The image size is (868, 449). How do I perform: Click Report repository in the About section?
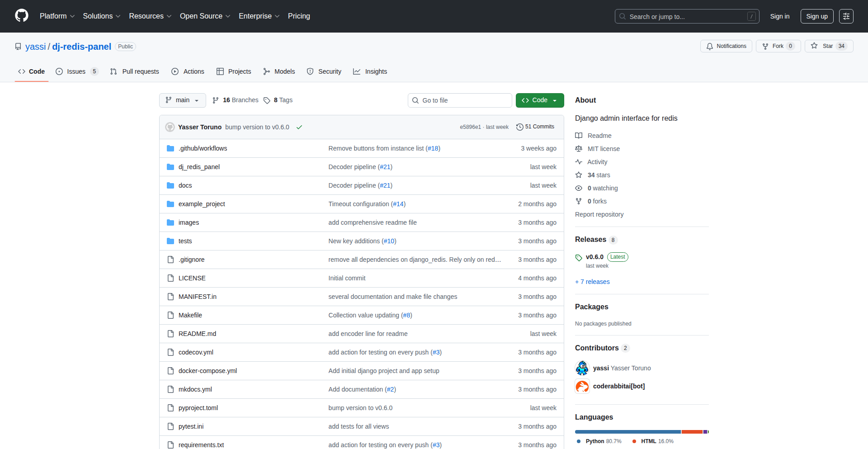(x=599, y=214)
